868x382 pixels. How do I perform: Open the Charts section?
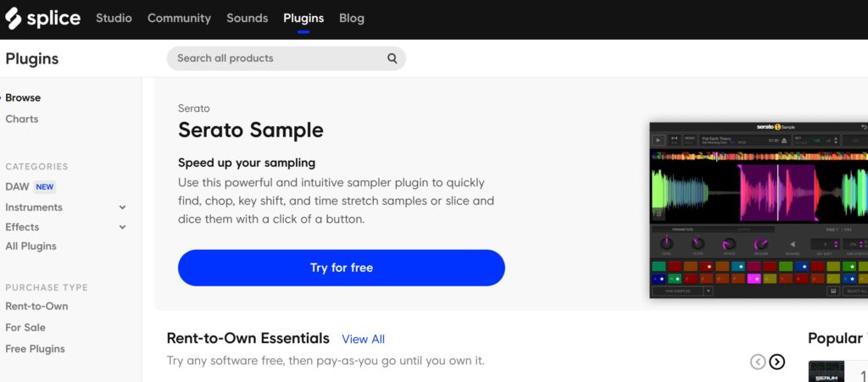tap(22, 119)
